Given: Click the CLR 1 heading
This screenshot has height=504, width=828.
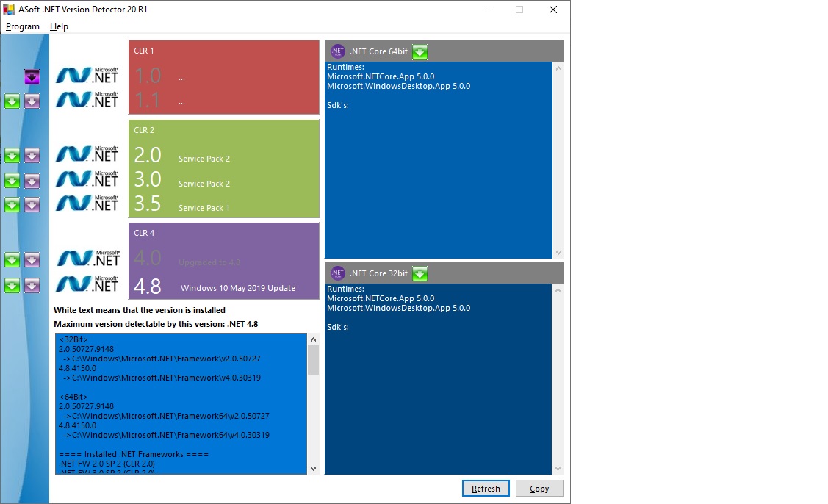Looking at the screenshot, I should [x=144, y=51].
